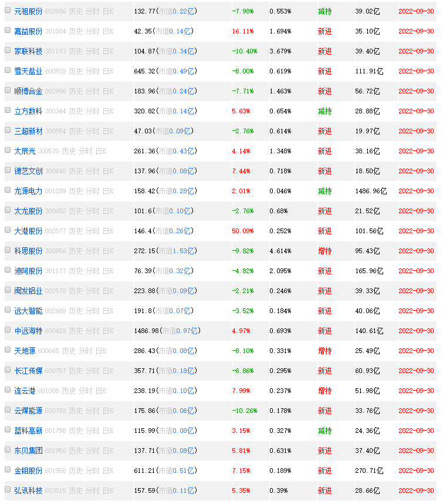
Task: Click 165.96亿 value for 迪阿股份
Action: (x=369, y=271)
